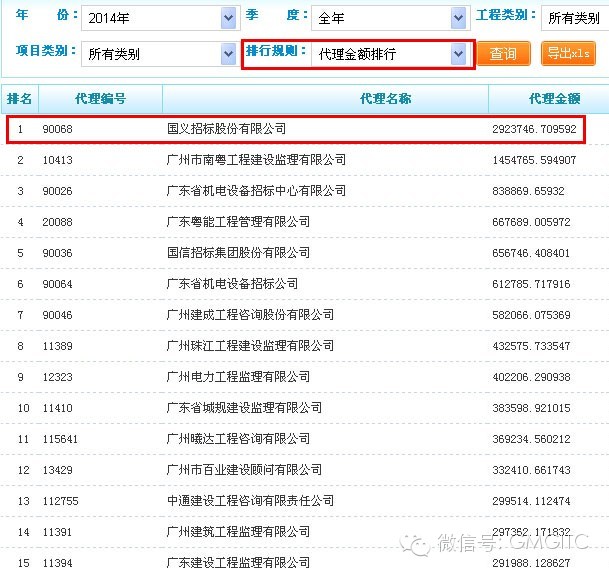Select 广东粤能工程管理有限公司
Viewport: 609px width, 574px height.
238,222
